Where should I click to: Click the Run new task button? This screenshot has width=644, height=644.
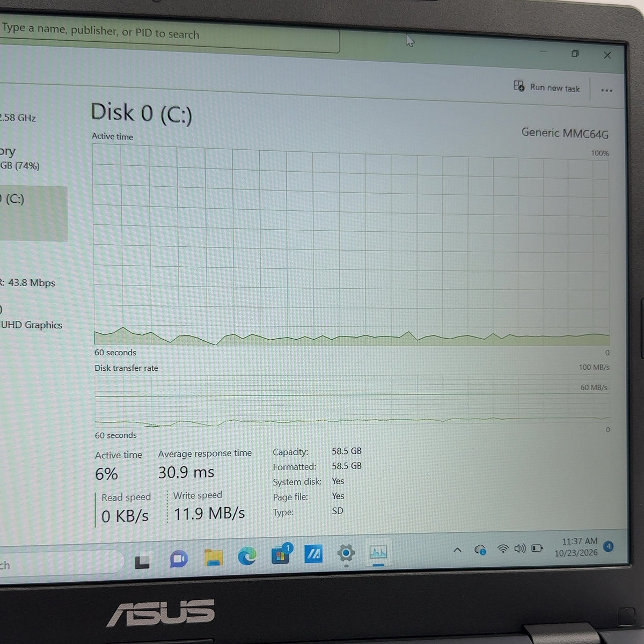pos(547,87)
